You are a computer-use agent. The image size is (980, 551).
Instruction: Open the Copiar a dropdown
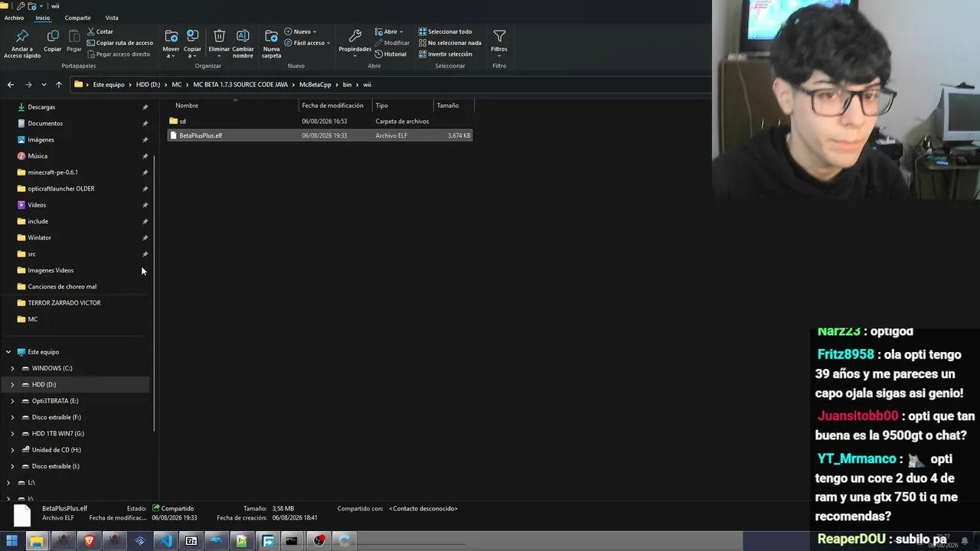tap(192, 44)
